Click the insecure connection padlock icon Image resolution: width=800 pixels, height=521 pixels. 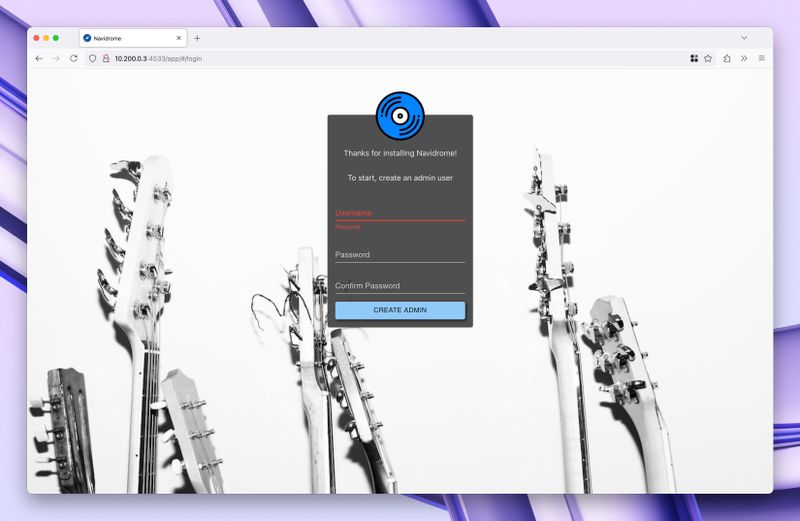[105, 58]
